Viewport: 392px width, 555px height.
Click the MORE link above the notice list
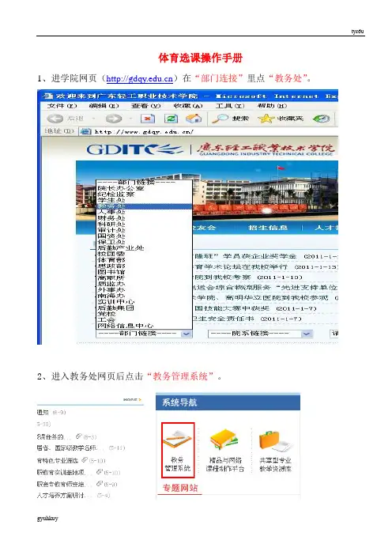132,399
